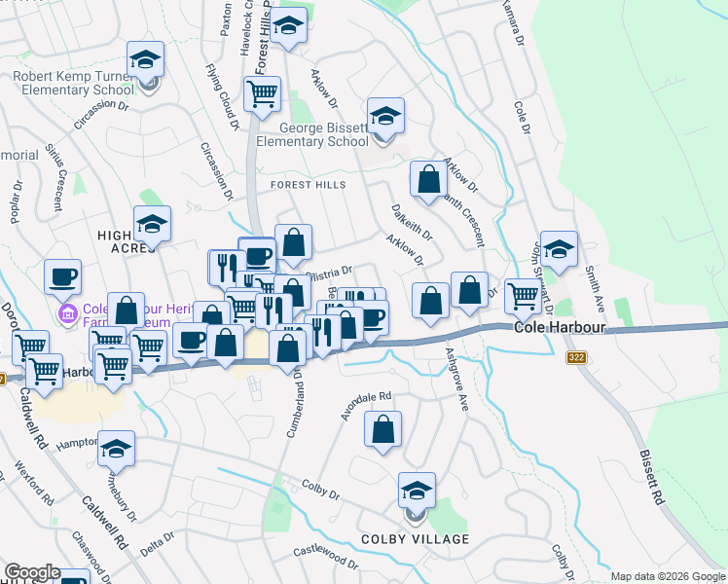Select COLBY VILLAGE neighbourhood label
This screenshot has width=728, height=584.
[x=415, y=539]
